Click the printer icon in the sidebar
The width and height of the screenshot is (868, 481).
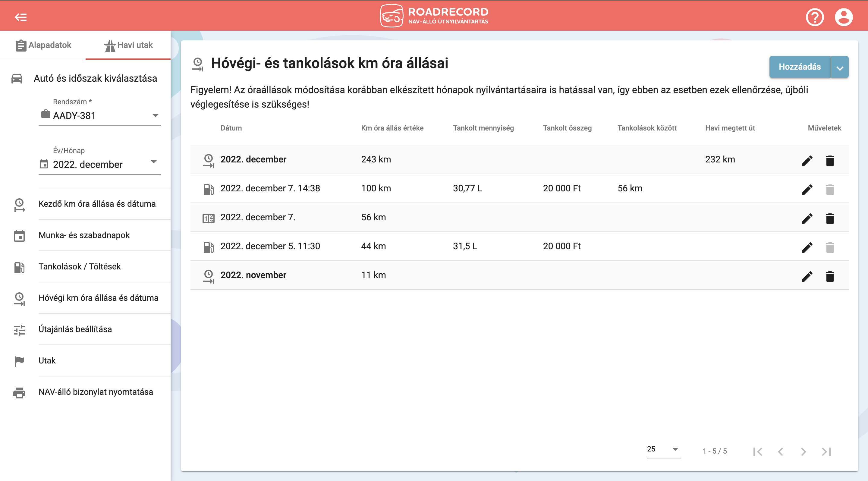click(x=19, y=392)
